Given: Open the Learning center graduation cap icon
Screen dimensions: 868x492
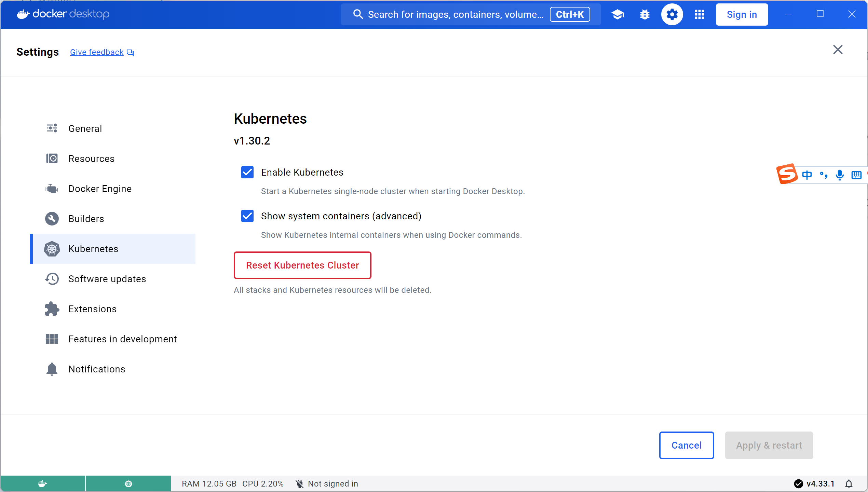Looking at the screenshot, I should (x=618, y=14).
